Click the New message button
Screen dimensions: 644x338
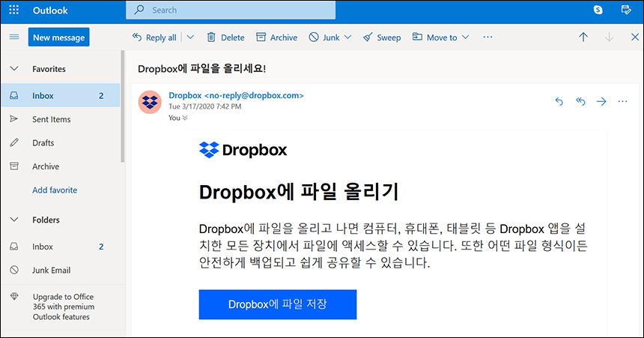tap(58, 37)
